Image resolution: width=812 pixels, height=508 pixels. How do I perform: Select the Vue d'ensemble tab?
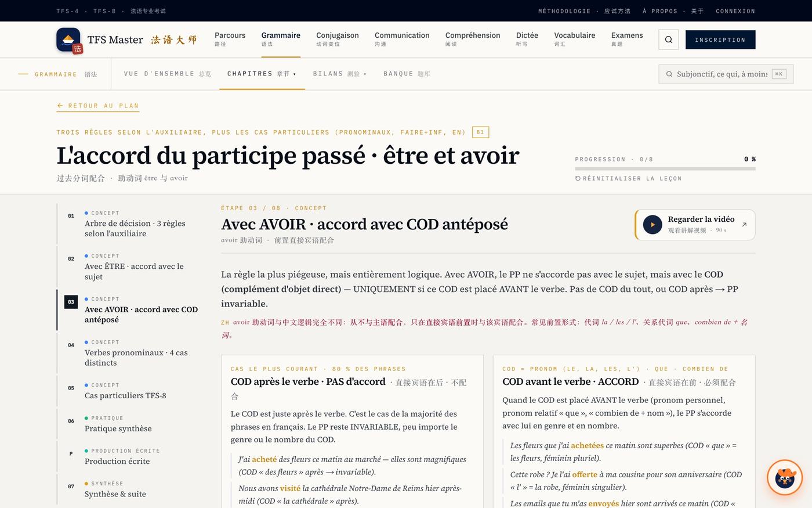[168, 74]
